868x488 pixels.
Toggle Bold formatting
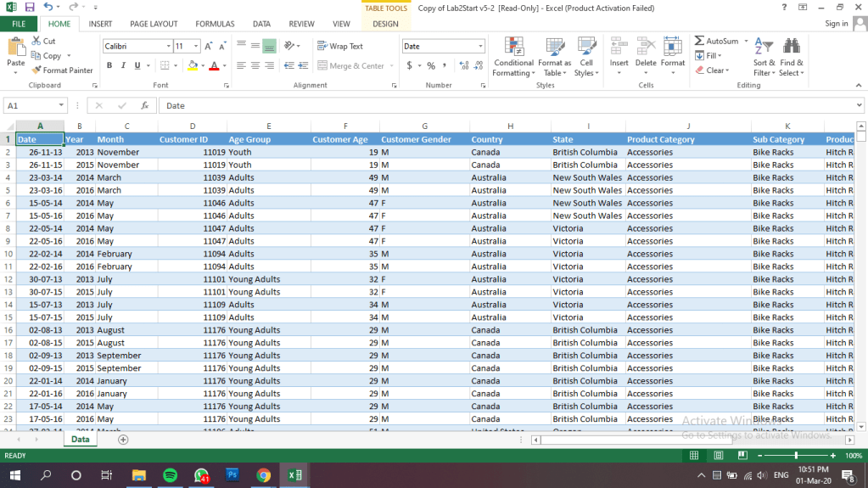click(x=110, y=65)
